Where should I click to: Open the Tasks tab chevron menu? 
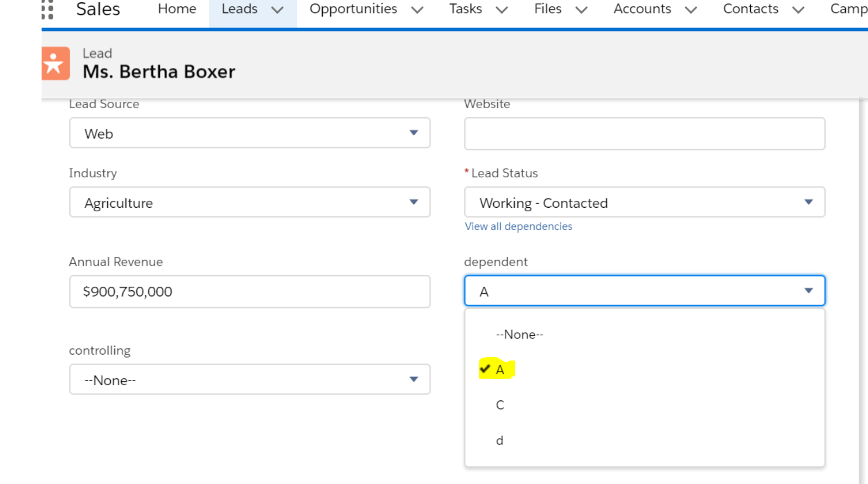click(x=502, y=10)
